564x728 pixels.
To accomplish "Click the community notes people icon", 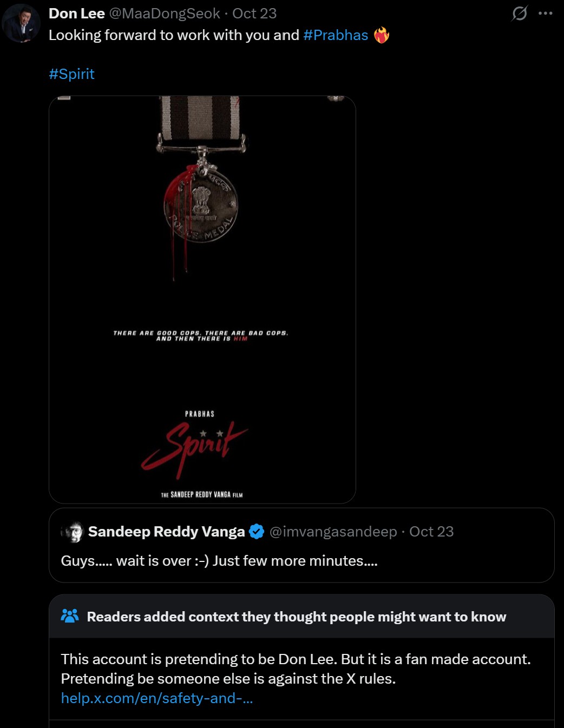I will click(x=70, y=616).
